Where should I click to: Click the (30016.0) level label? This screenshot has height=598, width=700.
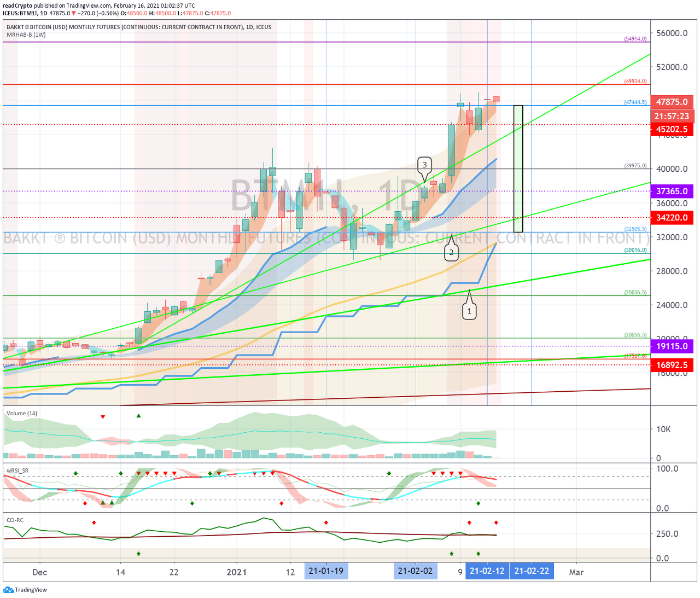pyautogui.click(x=635, y=250)
